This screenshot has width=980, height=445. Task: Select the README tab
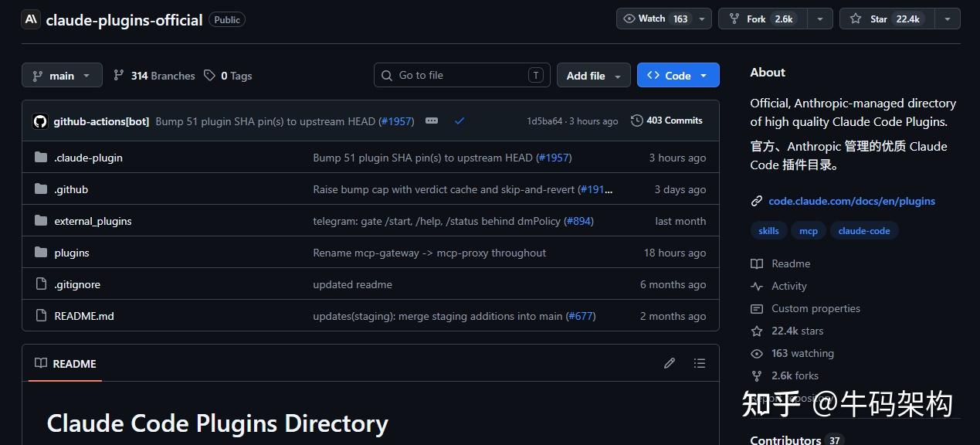pos(66,363)
